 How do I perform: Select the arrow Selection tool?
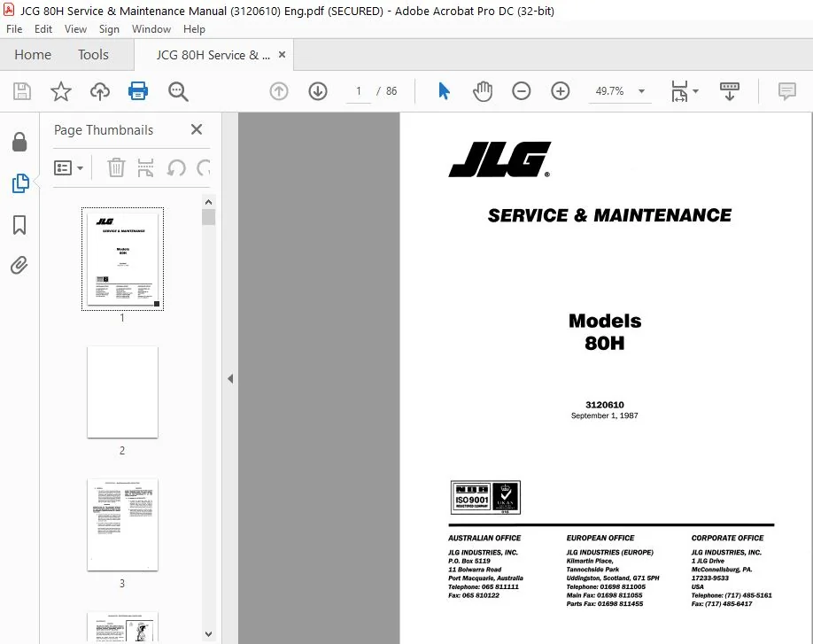pos(444,91)
